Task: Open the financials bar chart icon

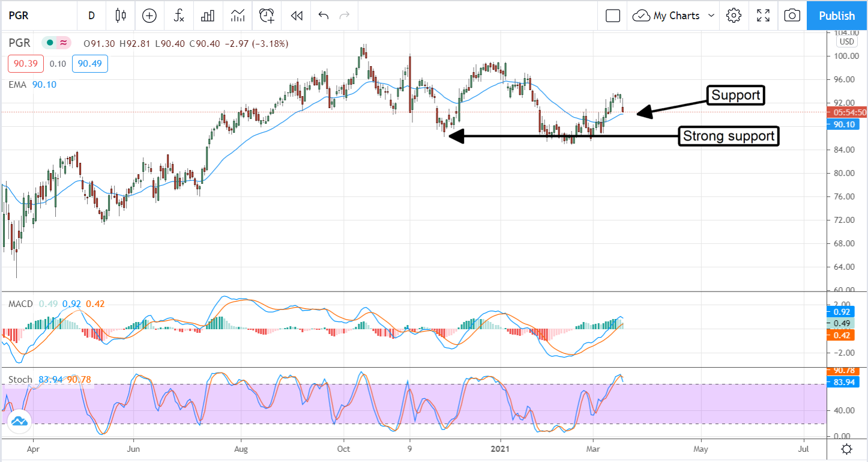Action: click(208, 16)
